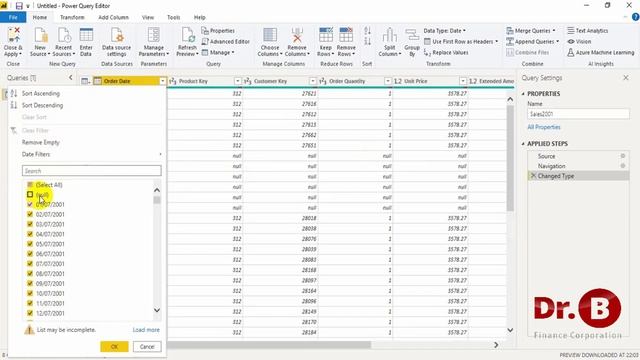This screenshot has height=360, width=640.
Task: Expand the Merge Queries dropdown
Action: coord(554,31)
